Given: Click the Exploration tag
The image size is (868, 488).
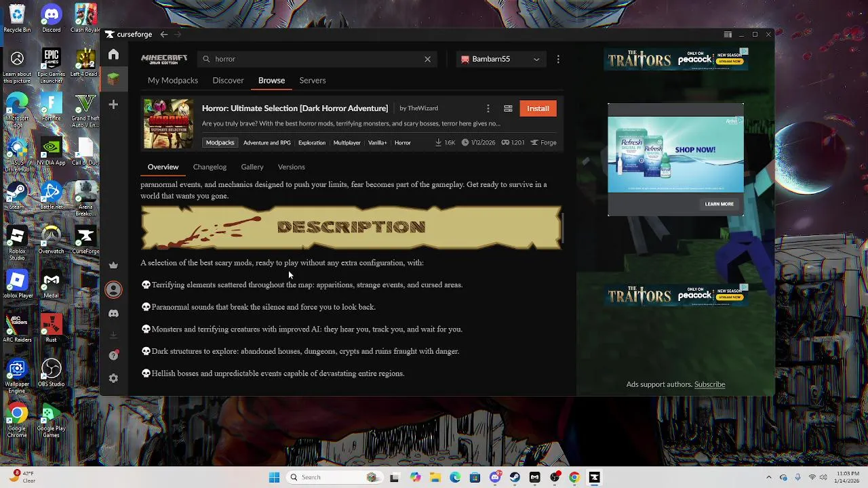Looking at the screenshot, I should click(x=312, y=142).
